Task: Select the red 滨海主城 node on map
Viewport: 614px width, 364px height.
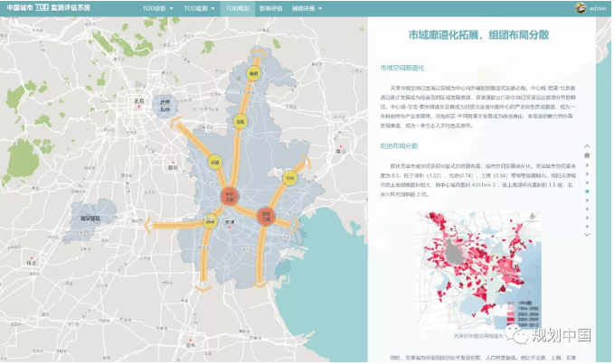Action: [x=267, y=215]
